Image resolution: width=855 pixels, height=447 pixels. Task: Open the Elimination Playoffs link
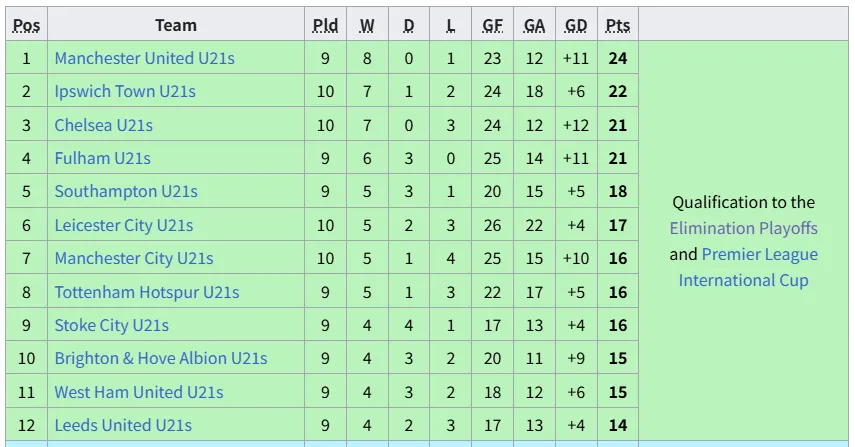coord(743,228)
